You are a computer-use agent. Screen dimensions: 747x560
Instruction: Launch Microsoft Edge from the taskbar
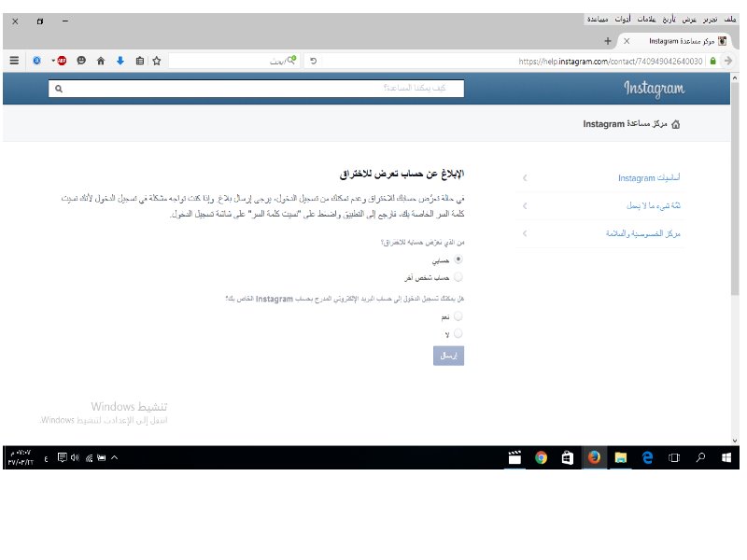[647, 457]
